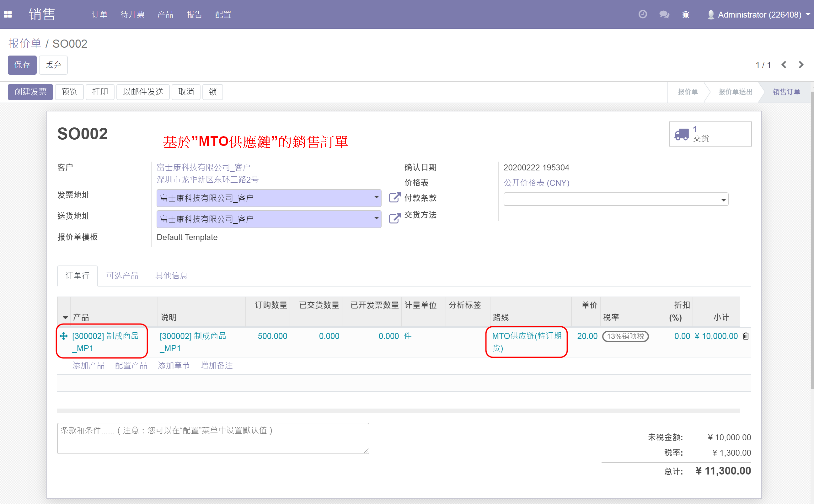
Task: Click the 创建发票 button
Action: pyautogui.click(x=30, y=92)
